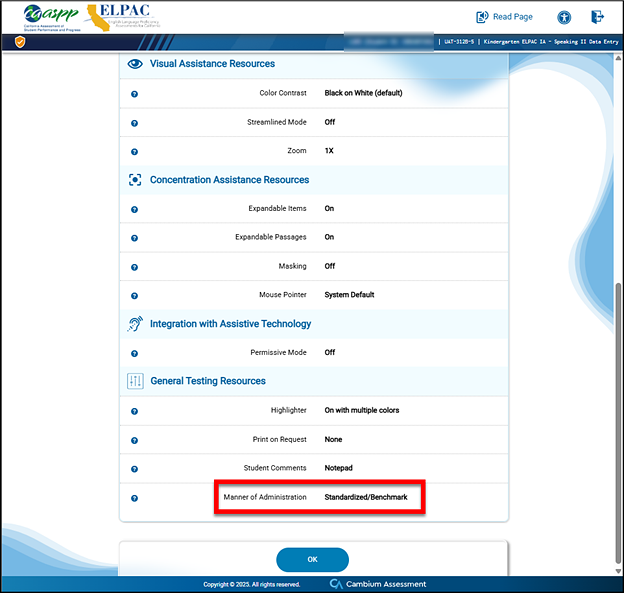624x593 pixels.
Task: Open help icon for Color Contrast
Action: (135, 94)
